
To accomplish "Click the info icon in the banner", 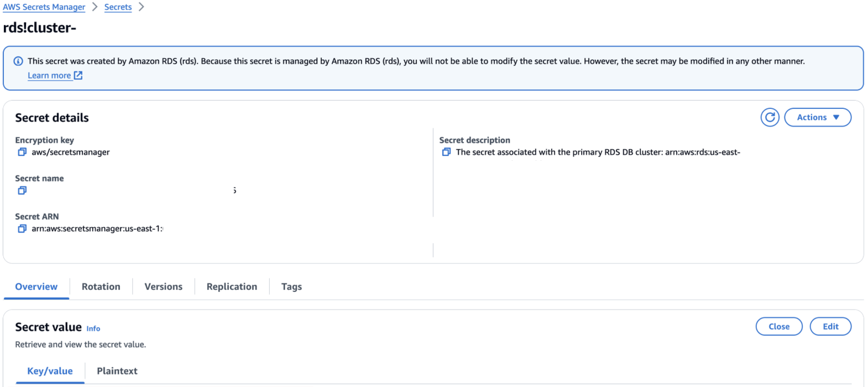I will click(18, 61).
